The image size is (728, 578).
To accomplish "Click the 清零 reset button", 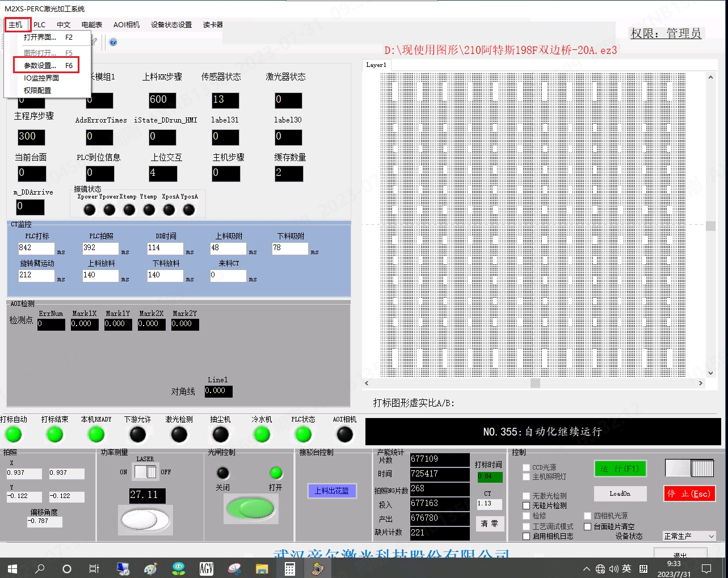I will [489, 524].
